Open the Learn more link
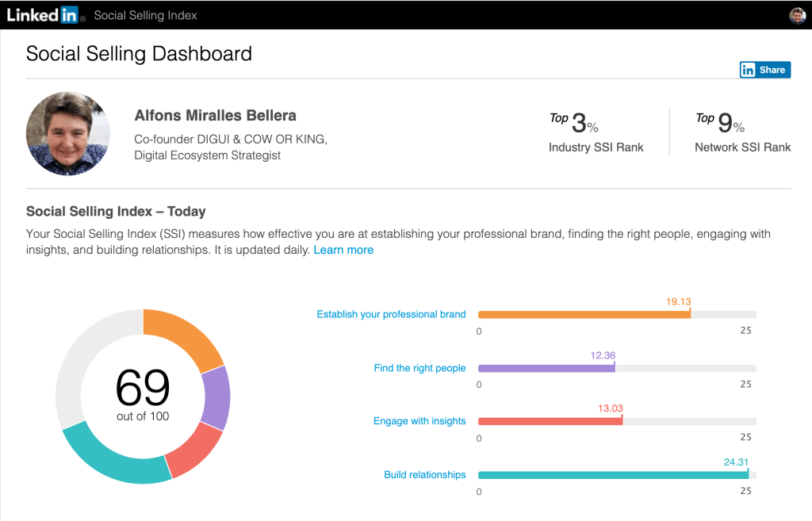Image resolution: width=812 pixels, height=521 pixels. pyautogui.click(x=343, y=249)
